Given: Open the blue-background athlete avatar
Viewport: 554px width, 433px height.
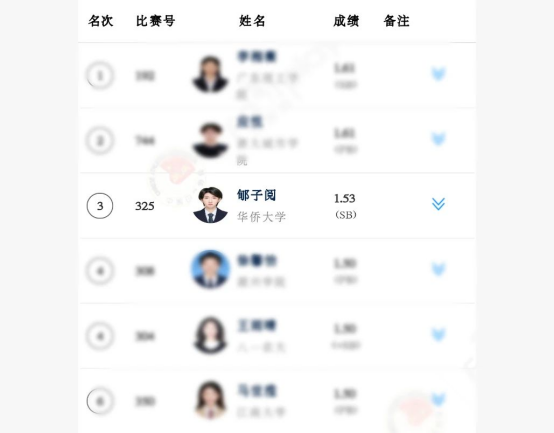Looking at the screenshot, I should [x=210, y=269].
